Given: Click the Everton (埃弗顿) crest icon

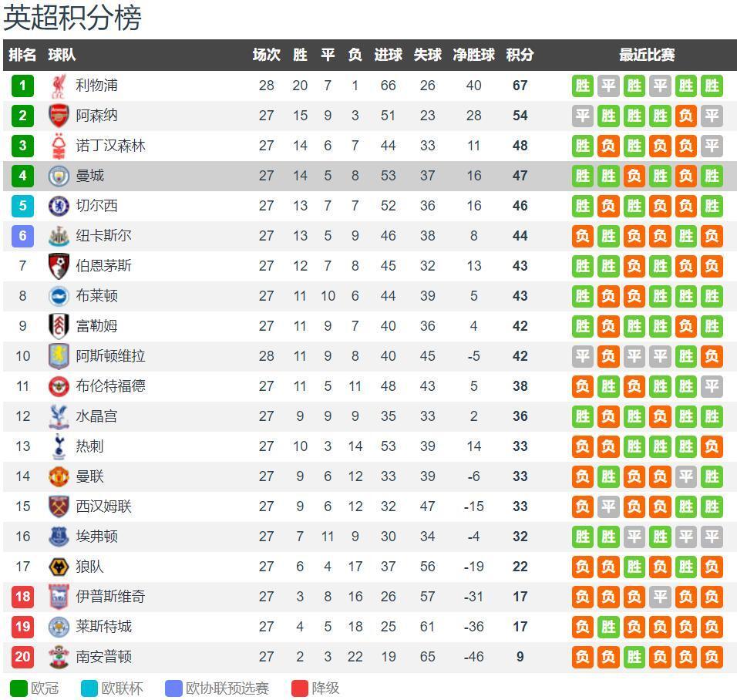Looking at the screenshot, I should pos(59,537).
